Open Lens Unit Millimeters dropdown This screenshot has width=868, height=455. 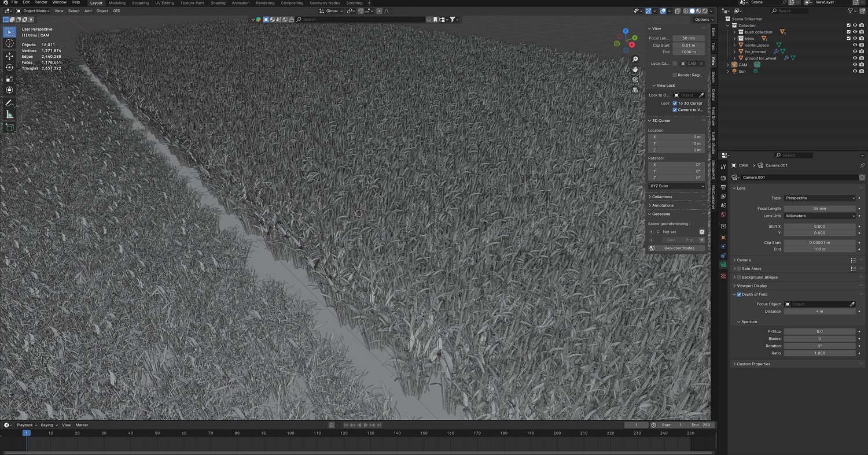pos(819,216)
